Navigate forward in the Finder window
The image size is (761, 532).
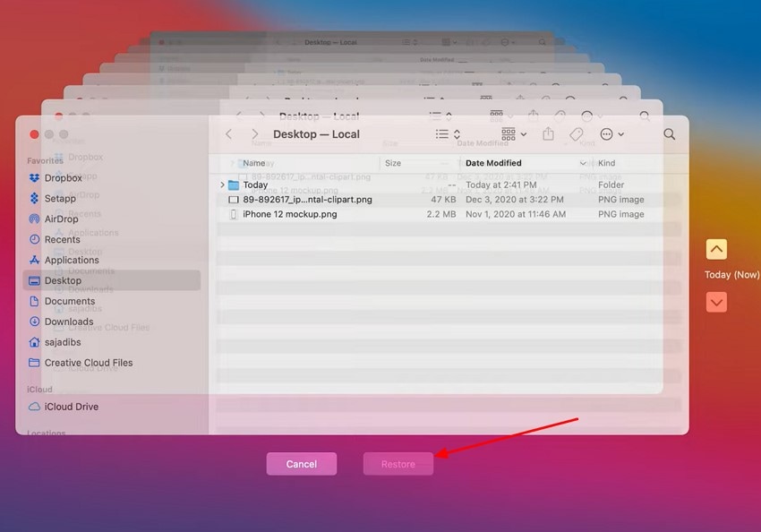(255, 134)
